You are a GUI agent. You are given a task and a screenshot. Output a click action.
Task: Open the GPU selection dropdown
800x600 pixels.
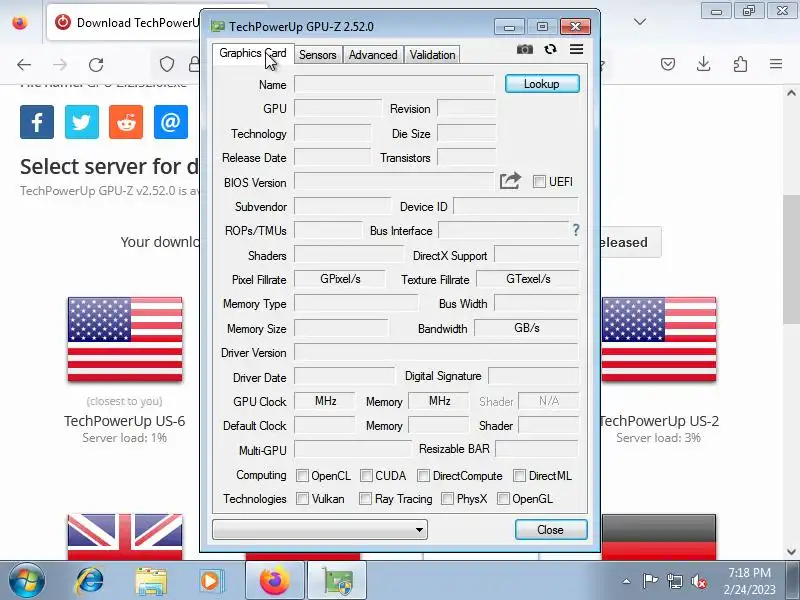320,530
